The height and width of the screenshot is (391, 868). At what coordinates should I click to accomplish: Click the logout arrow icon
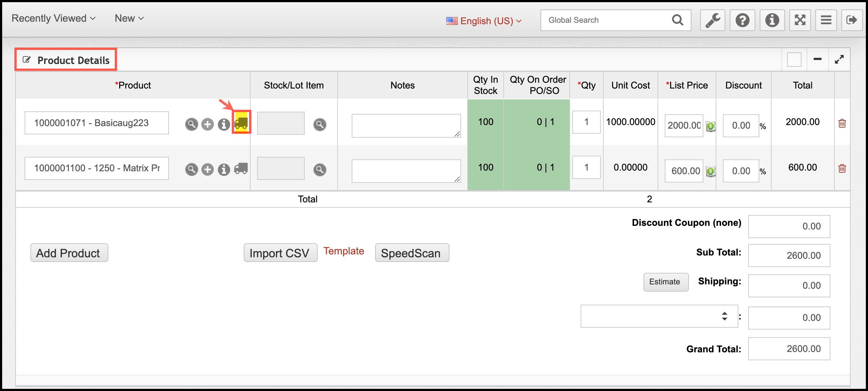[851, 20]
